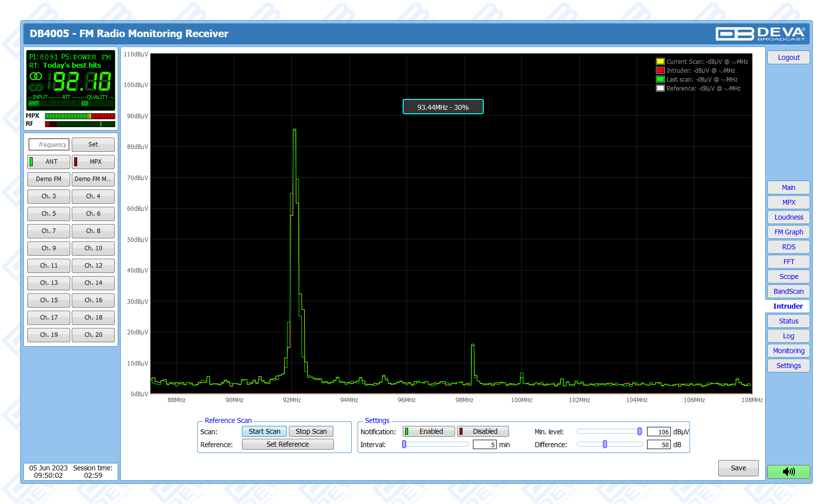The width and height of the screenshot is (833, 504).
Task: Click the yellow Current Scan legend swatch
Action: (660, 62)
